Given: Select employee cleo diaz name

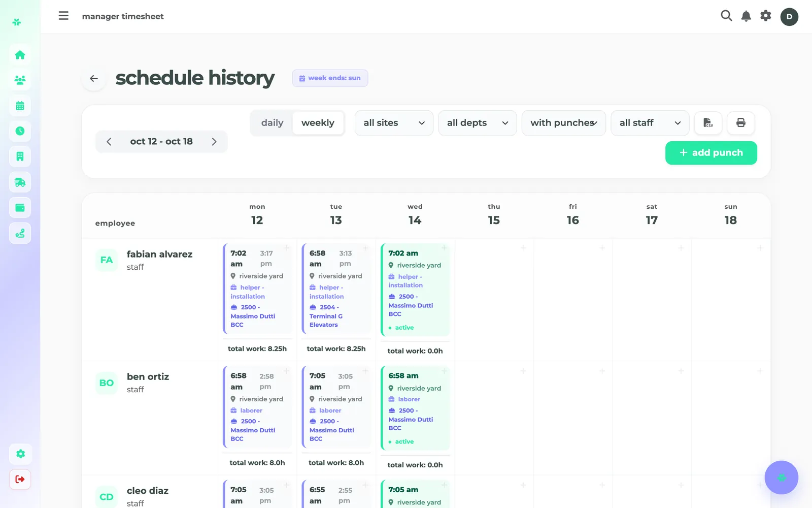Looking at the screenshot, I should pyautogui.click(x=148, y=491).
